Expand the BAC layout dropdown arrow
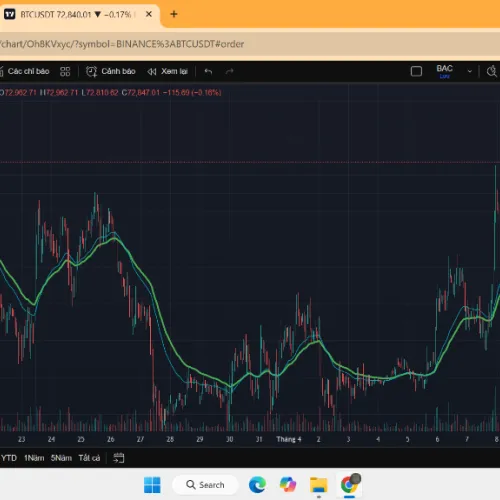 coord(470,71)
